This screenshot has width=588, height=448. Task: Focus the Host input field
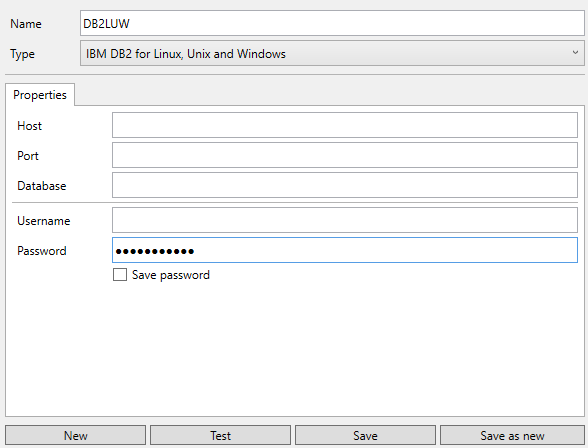345,125
